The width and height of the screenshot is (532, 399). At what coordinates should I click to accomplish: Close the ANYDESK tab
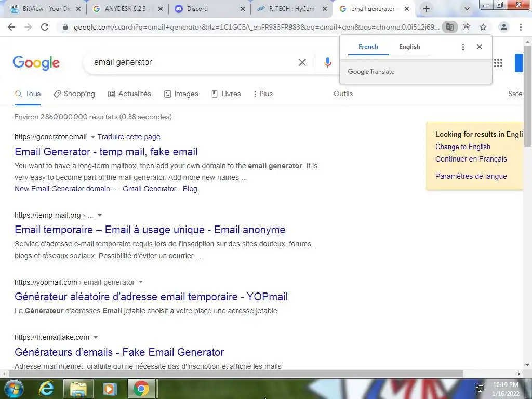[x=161, y=9]
